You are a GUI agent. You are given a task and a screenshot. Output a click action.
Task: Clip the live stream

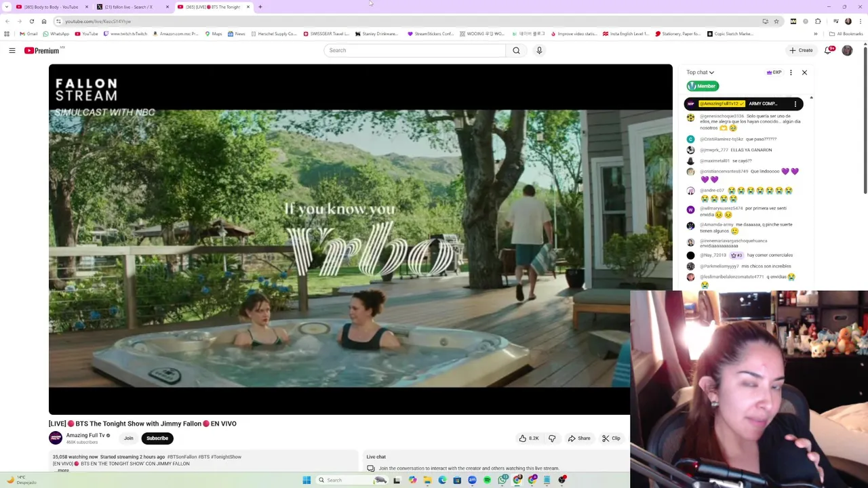(611, 439)
